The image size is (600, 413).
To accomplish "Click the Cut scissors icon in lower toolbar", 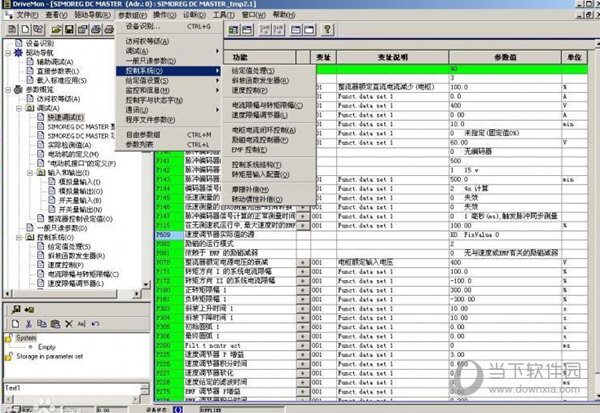I will pos(28,324).
